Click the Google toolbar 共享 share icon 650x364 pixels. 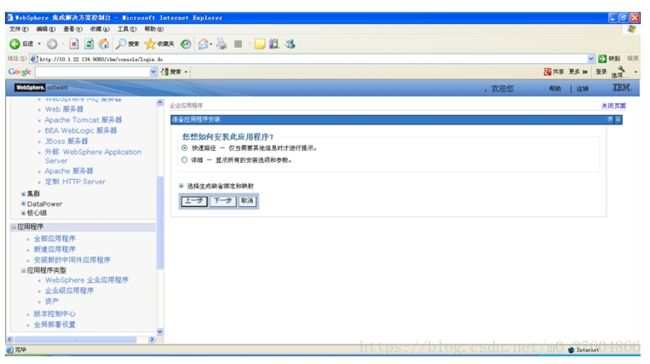pos(553,72)
